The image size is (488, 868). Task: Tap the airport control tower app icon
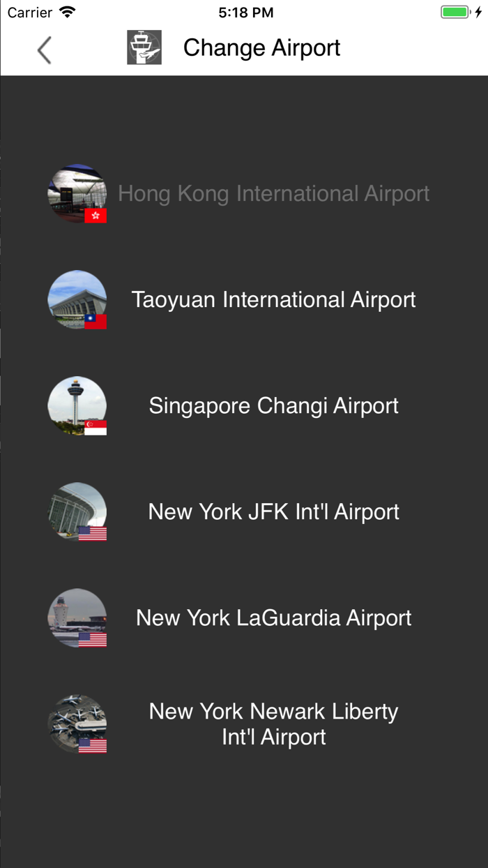click(x=144, y=47)
